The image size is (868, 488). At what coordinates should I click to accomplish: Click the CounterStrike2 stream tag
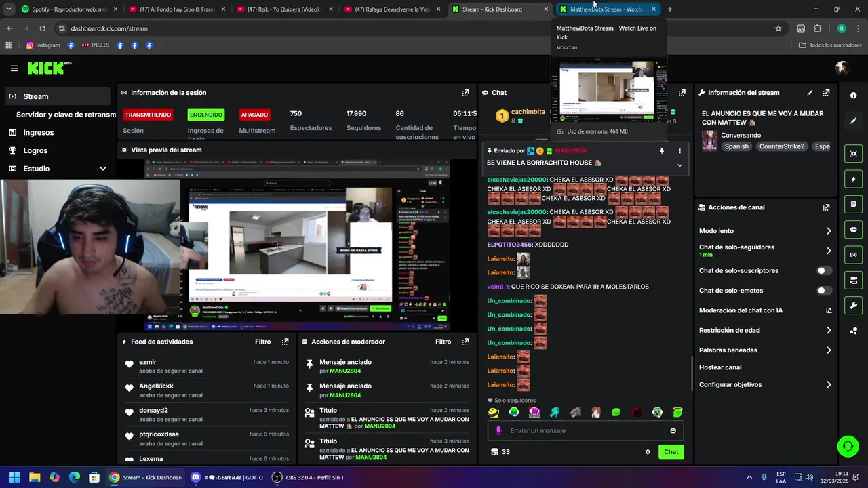[x=782, y=146]
